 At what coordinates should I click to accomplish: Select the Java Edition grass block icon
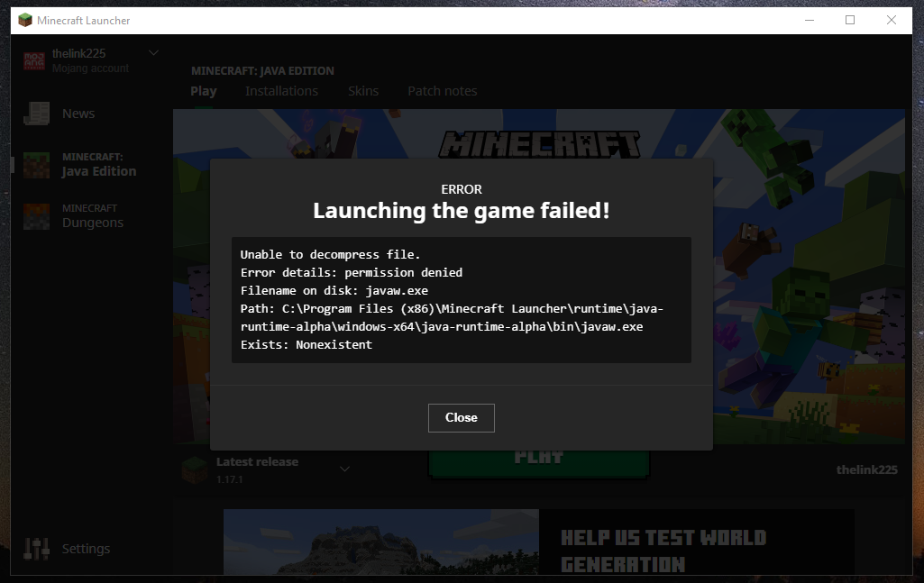[37, 165]
